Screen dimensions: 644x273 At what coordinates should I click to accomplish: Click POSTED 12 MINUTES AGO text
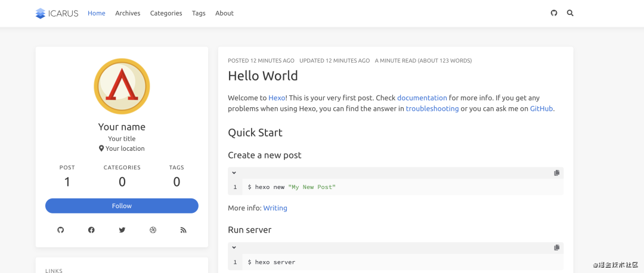pyautogui.click(x=261, y=61)
